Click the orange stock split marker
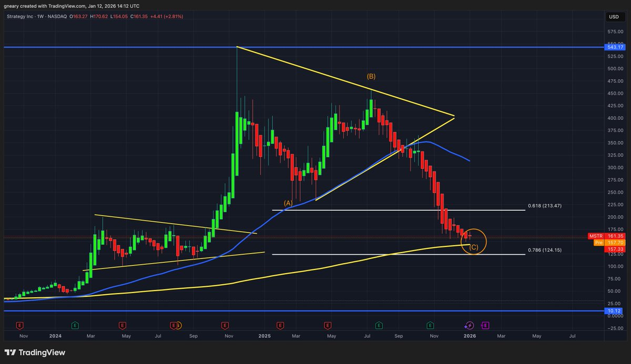The image size is (631, 364). [179, 325]
